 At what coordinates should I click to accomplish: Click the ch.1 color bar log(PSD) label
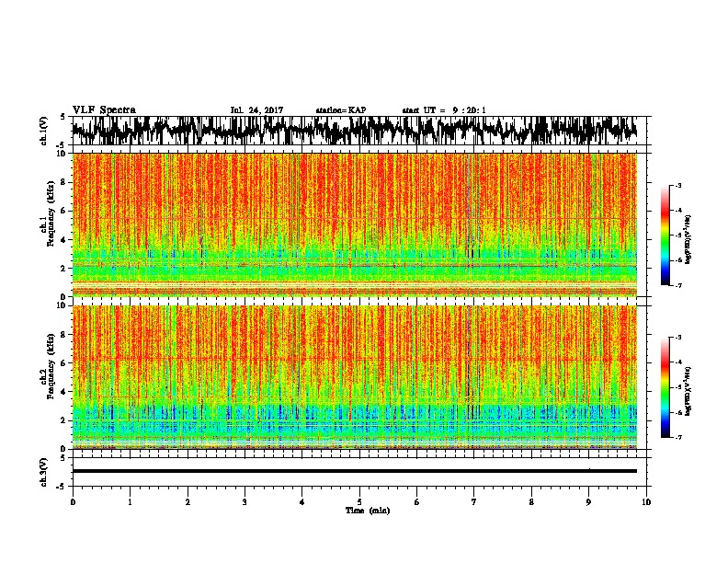pos(688,239)
